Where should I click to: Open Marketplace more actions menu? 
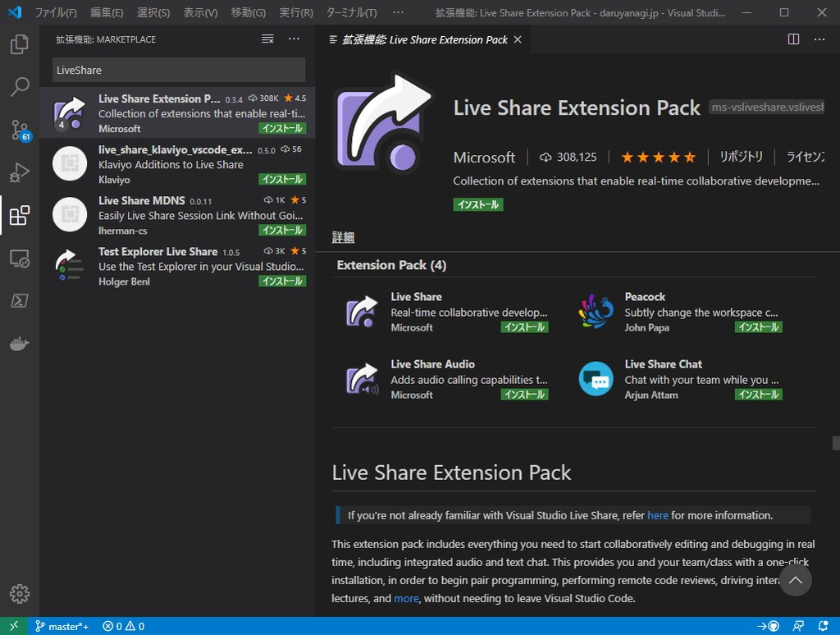(294, 39)
